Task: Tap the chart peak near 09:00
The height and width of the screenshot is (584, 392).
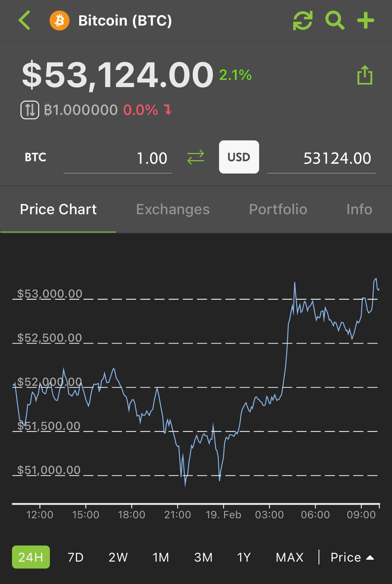Action: pos(376,279)
